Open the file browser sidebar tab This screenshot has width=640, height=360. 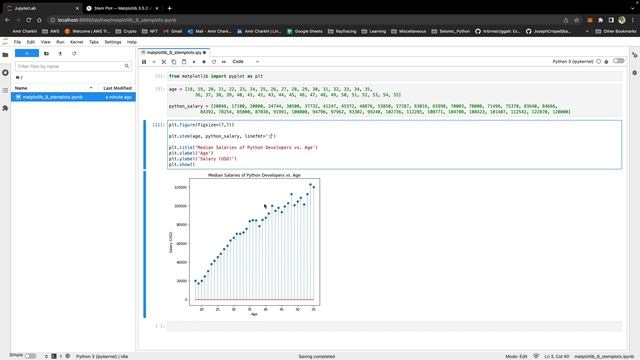tap(5, 55)
